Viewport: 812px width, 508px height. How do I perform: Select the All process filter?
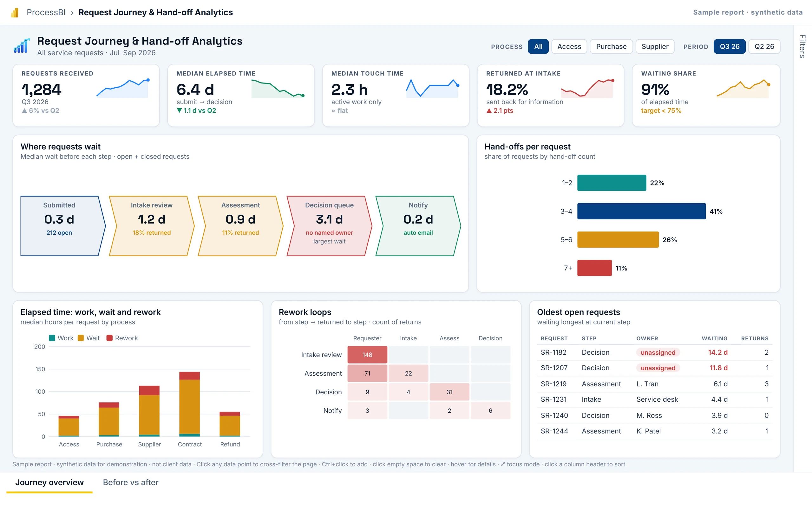coord(538,46)
